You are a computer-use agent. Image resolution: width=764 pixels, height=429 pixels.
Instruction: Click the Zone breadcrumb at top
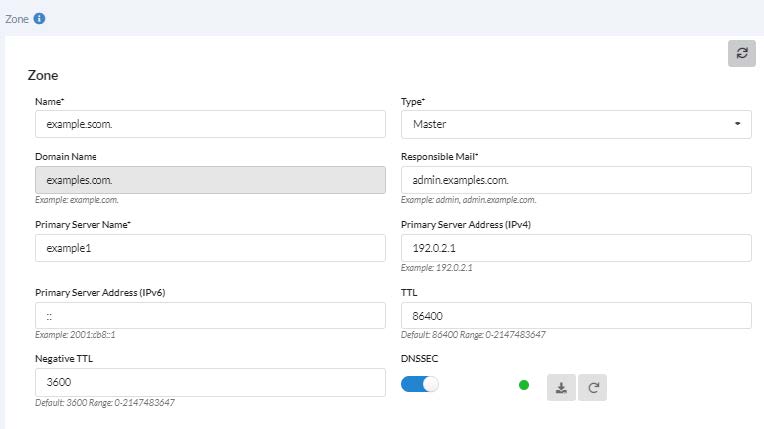coord(17,19)
